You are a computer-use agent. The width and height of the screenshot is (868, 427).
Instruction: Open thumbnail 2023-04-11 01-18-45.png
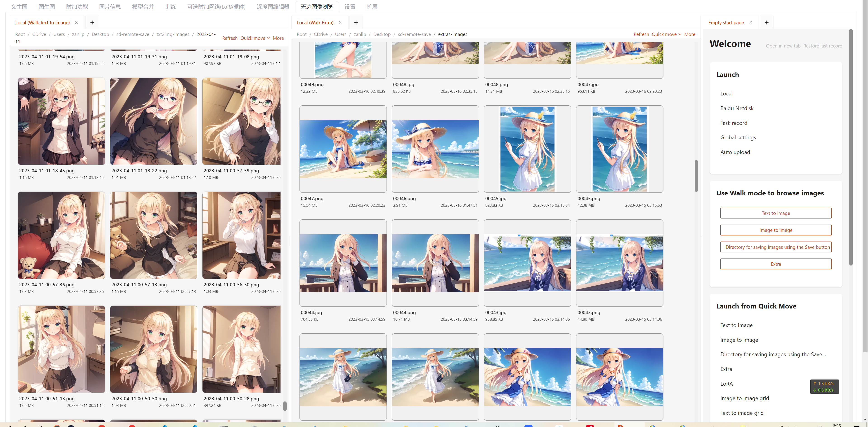(61, 121)
